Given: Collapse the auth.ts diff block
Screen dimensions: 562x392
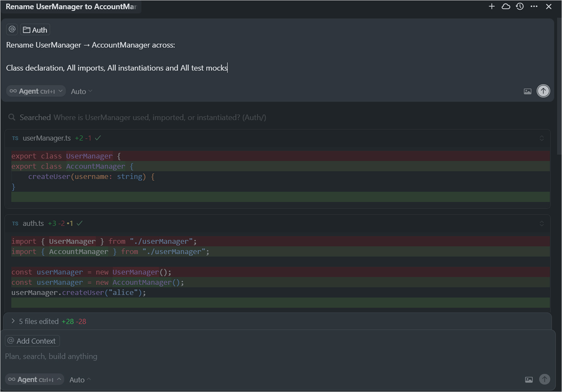Looking at the screenshot, I should [x=542, y=224].
